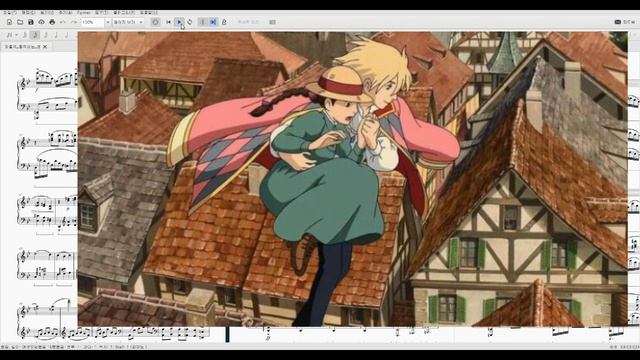Click the Feedback button at toolbar right

coord(624,22)
